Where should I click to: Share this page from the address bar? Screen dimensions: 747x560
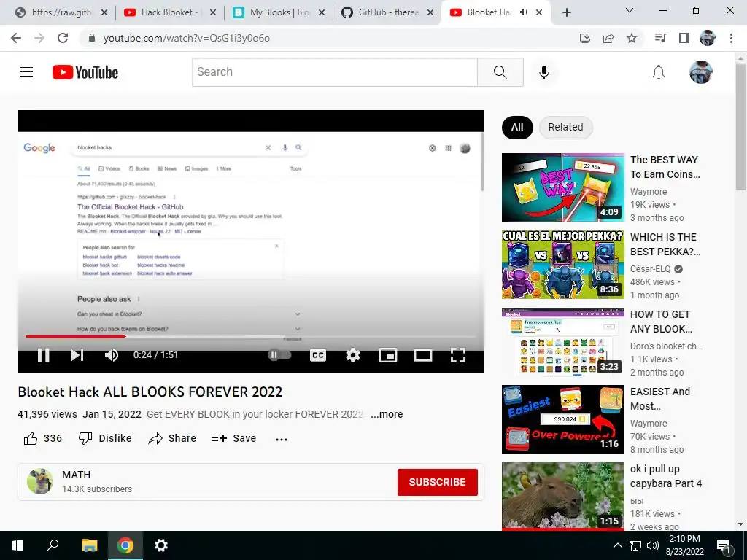tap(608, 38)
